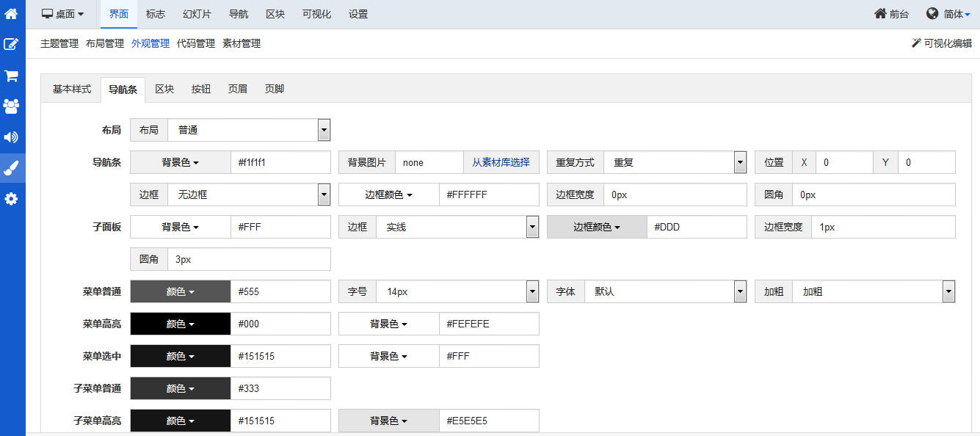Click the 从素材库选择 button
The image size is (980, 436).
501,162
